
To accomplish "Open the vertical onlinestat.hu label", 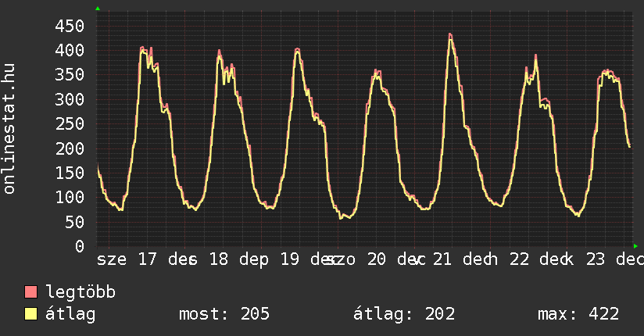I will pos(10,129).
